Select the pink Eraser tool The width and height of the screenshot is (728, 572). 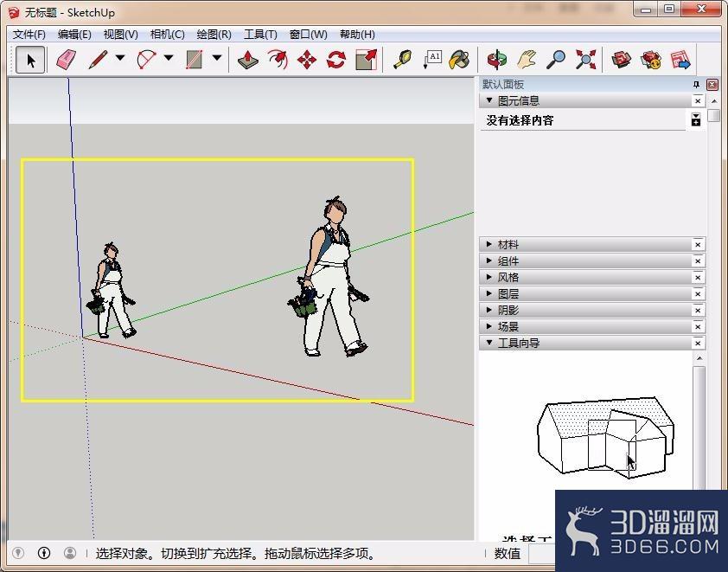(66, 60)
